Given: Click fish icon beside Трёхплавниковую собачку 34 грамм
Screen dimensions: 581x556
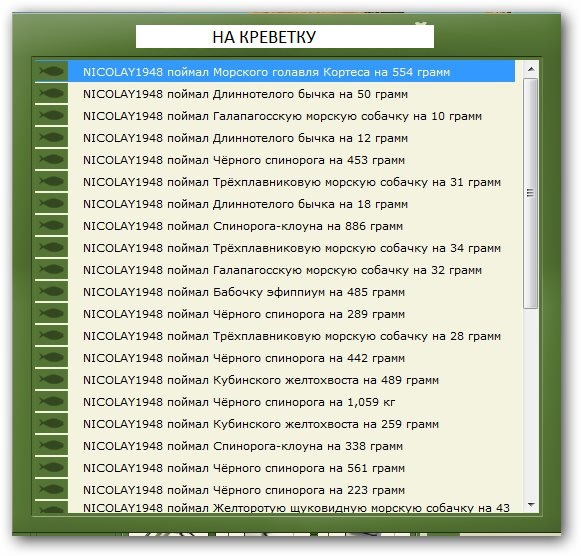Looking at the screenshot, I should 52,247.
